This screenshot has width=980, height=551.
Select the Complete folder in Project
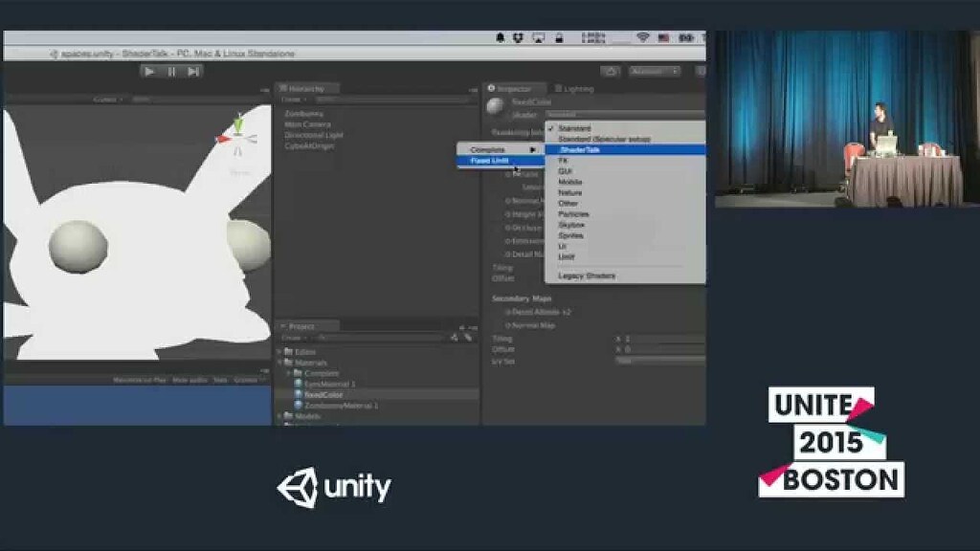point(322,373)
